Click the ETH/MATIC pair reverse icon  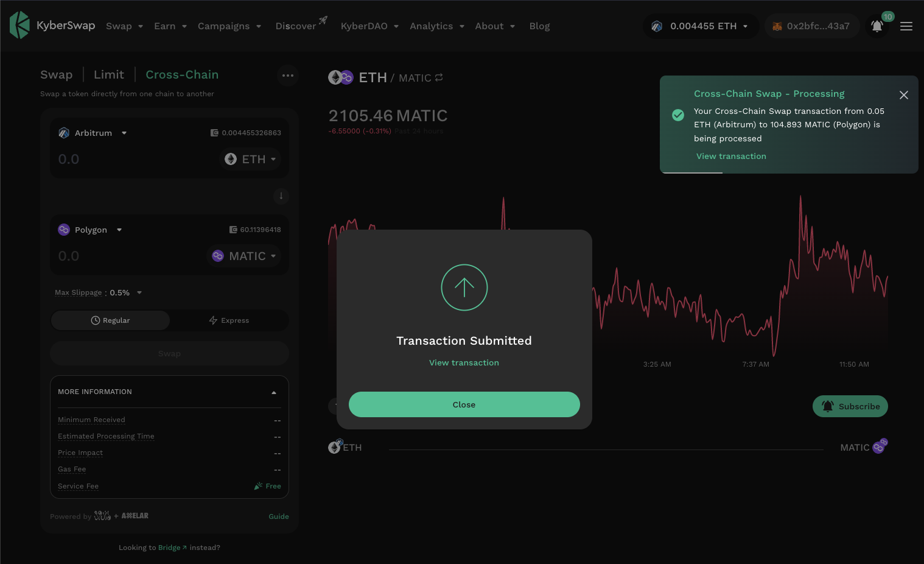[x=439, y=78]
